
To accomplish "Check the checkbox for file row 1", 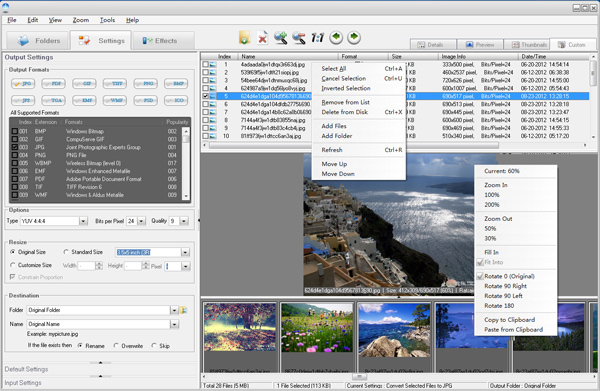I will tap(205, 65).
